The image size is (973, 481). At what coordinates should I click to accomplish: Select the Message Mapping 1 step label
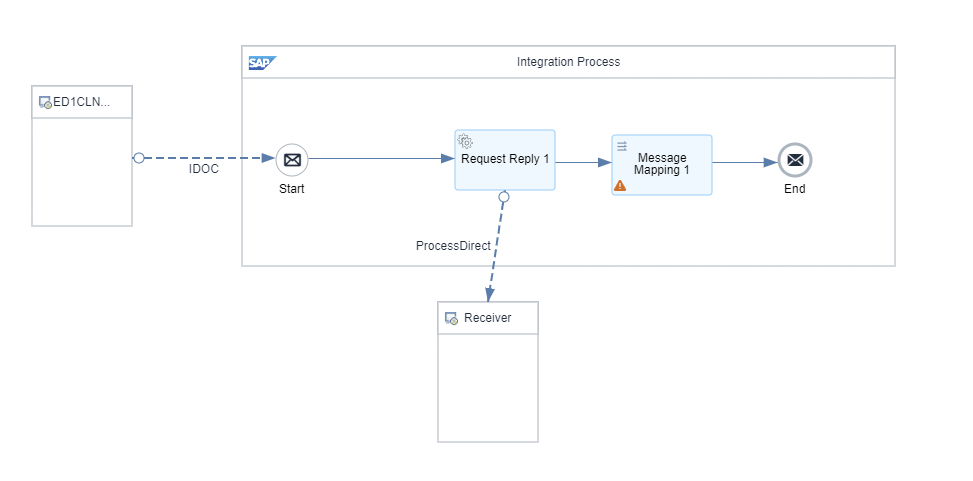[662, 164]
